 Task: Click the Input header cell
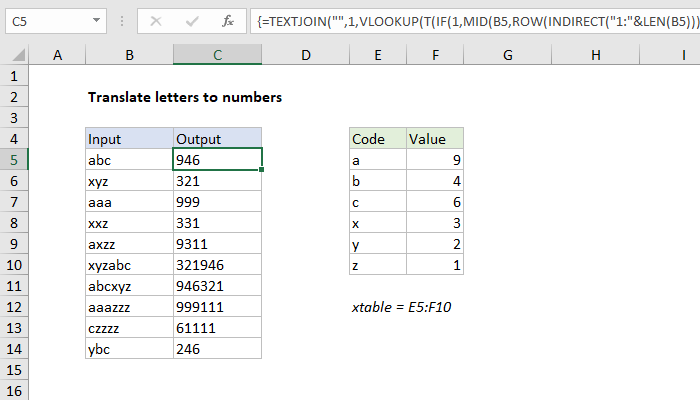(128, 139)
